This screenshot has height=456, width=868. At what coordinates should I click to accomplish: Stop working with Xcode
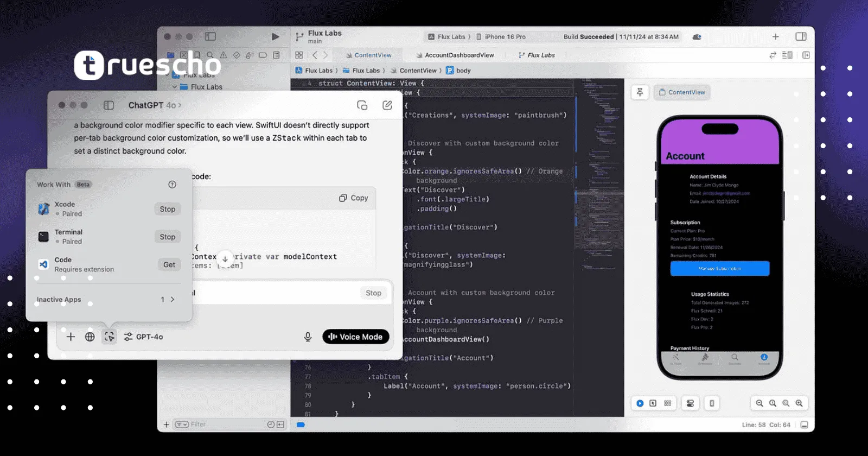pyautogui.click(x=168, y=209)
